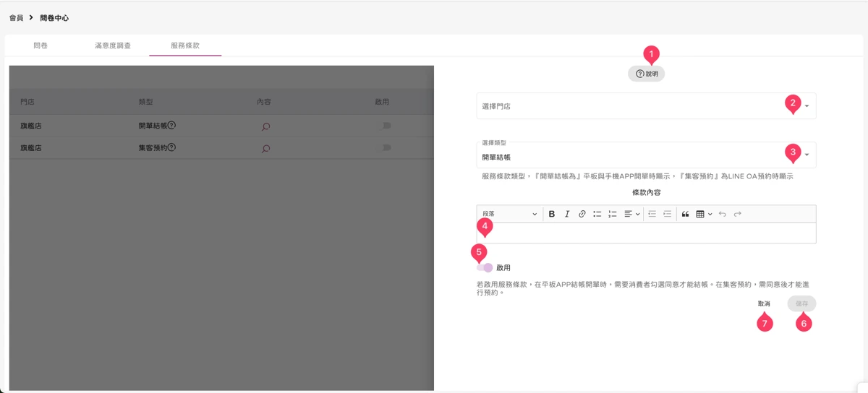Click the help icon beside 集客預約 in table
This screenshot has height=393, width=868.
[x=171, y=147]
